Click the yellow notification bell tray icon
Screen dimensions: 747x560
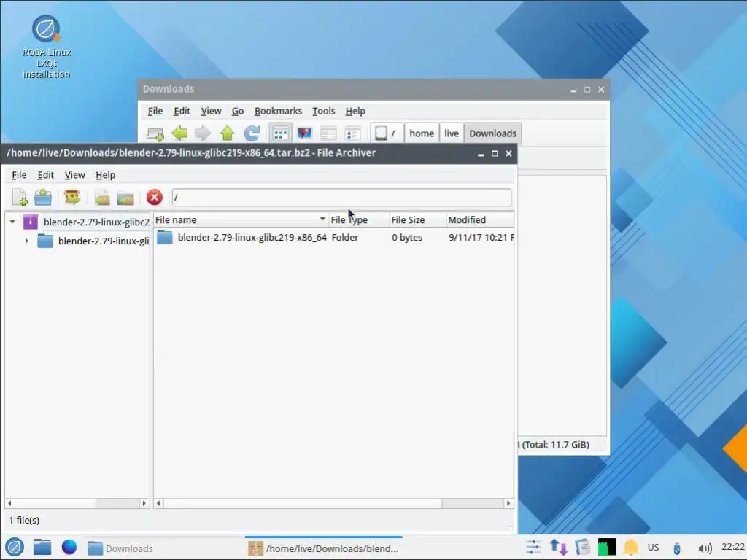[x=631, y=547]
